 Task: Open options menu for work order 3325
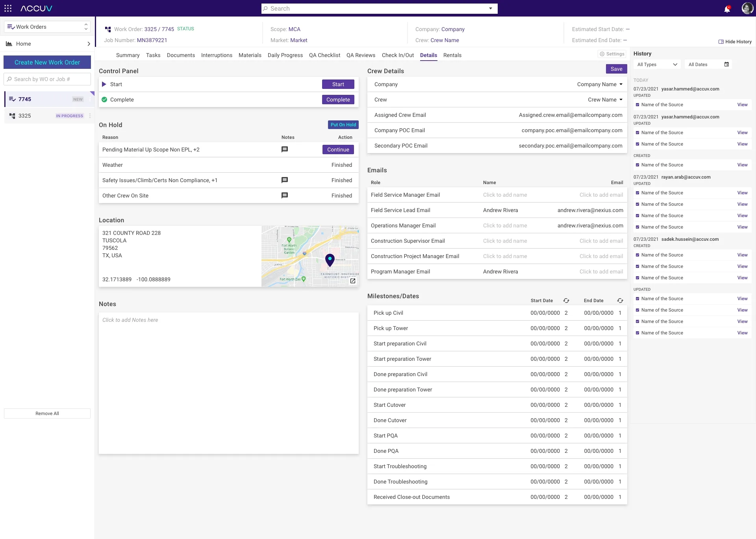pyautogui.click(x=90, y=116)
